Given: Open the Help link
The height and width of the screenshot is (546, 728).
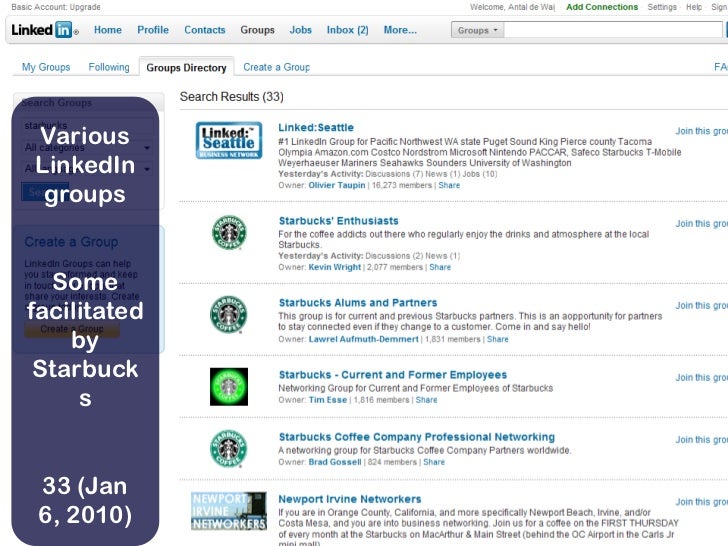Looking at the screenshot, I should coord(694,7).
